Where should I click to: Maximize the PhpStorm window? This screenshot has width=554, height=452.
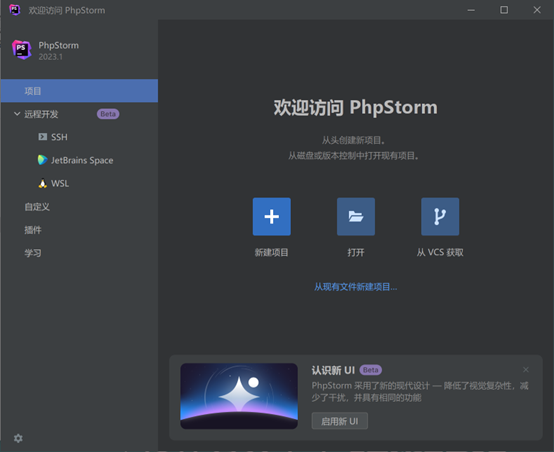[x=504, y=10]
